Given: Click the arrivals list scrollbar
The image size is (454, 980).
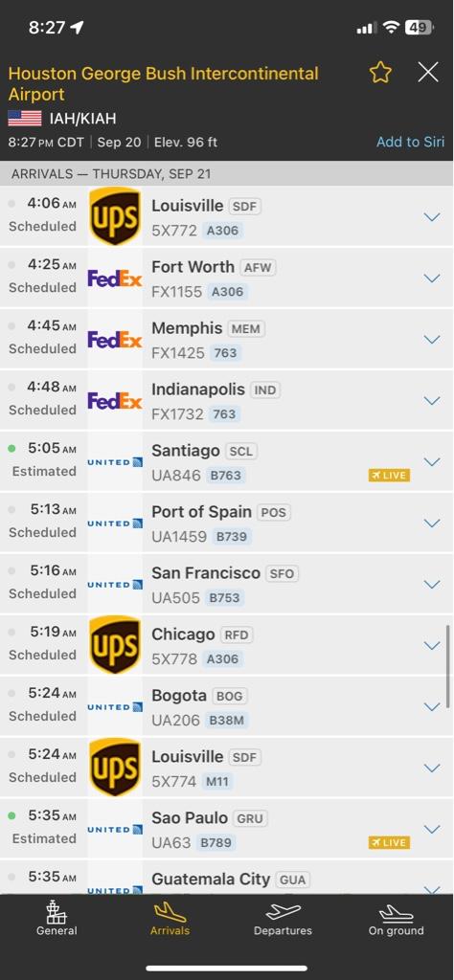Looking at the screenshot, I should [x=448, y=666].
